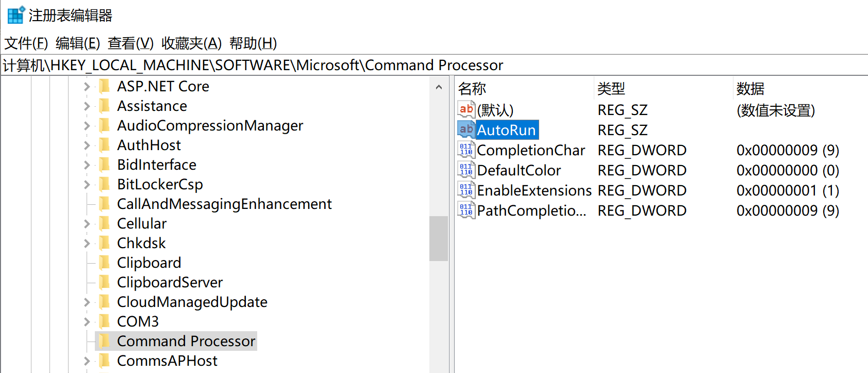Click the AutoRun string value icon
This screenshot has width=868, height=373.
(466, 129)
